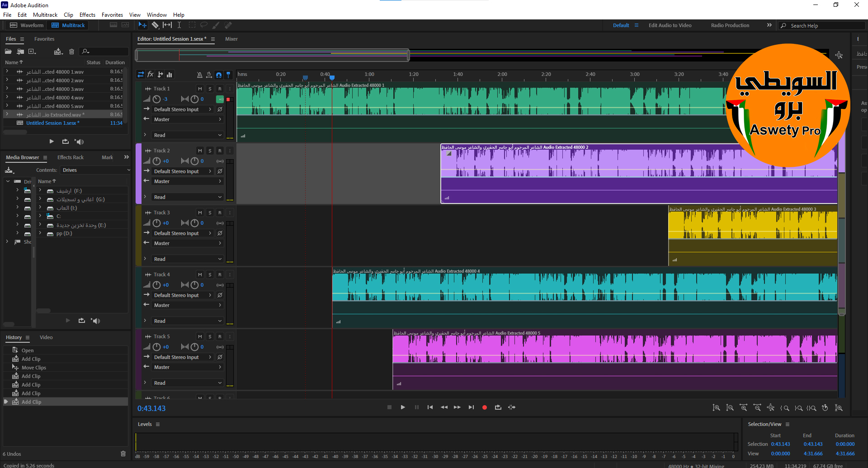This screenshot has width=868, height=468.
Task: Switch to Multitrack view
Action: [x=68, y=25]
